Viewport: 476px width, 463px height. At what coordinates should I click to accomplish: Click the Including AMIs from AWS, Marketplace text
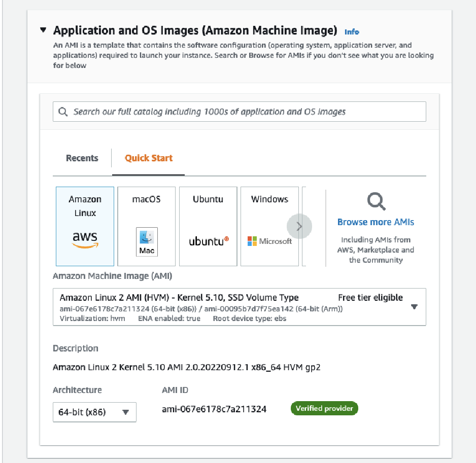tap(376, 250)
